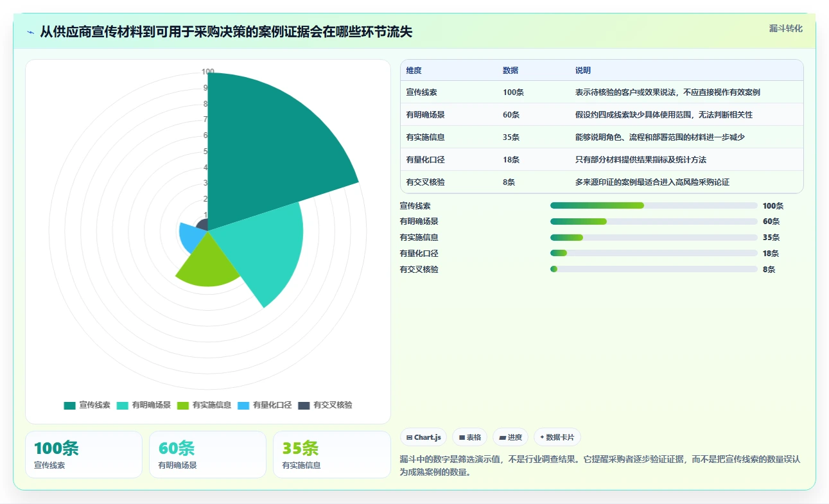829x504 pixels.
Task: Open the 60条 有明确场景 stat card
Action: pyautogui.click(x=207, y=455)
